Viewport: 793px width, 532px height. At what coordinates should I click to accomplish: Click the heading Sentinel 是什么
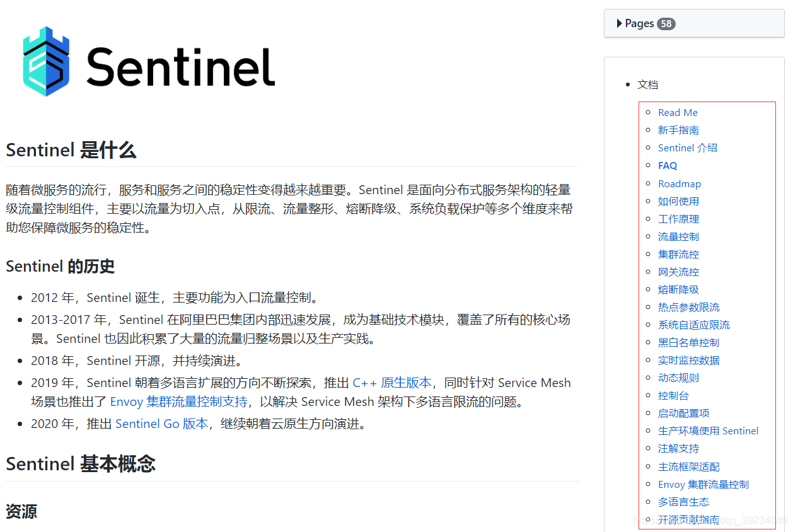tap(71, 150)
